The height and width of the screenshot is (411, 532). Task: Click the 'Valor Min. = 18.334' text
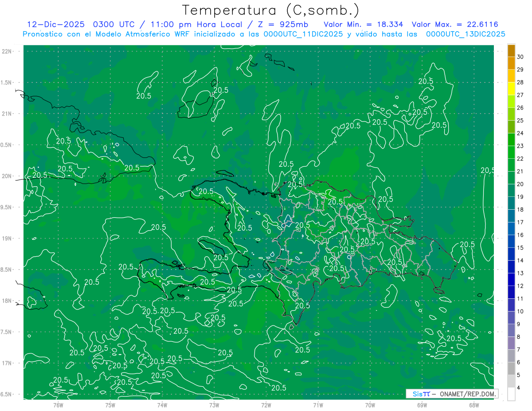[364, 24]
